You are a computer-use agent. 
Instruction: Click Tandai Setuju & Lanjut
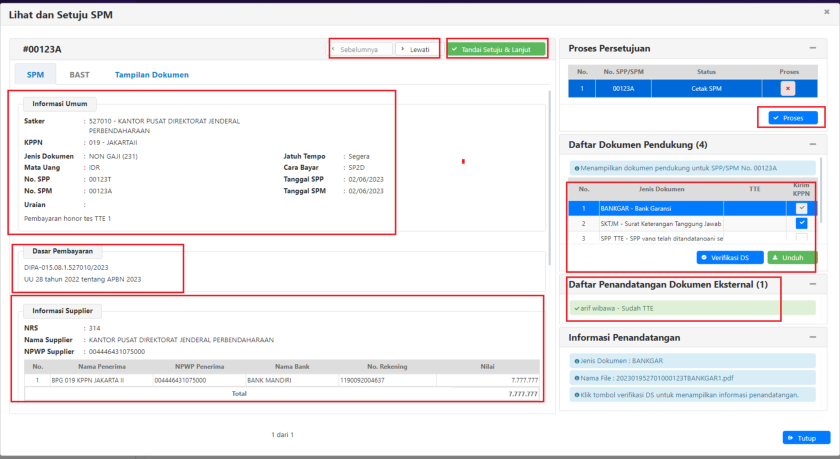point(497,48)
